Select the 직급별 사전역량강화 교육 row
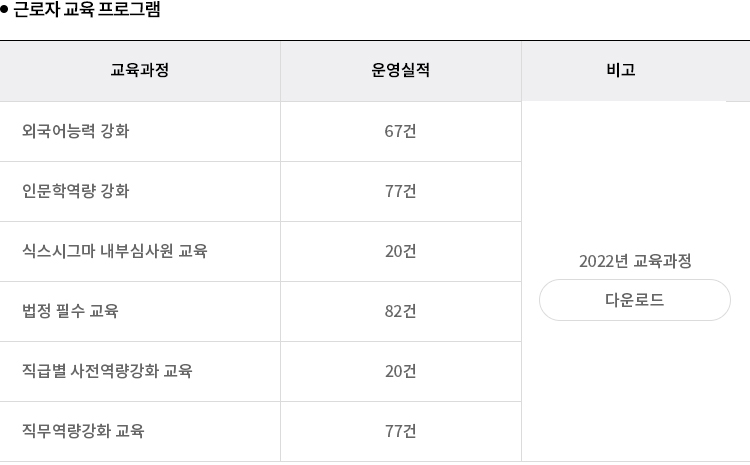 click(x=107, y=371)
